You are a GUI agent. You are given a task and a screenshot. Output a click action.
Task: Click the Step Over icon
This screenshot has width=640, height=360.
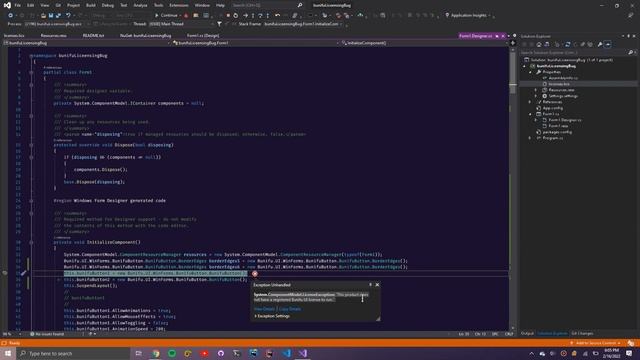point(260,16)
